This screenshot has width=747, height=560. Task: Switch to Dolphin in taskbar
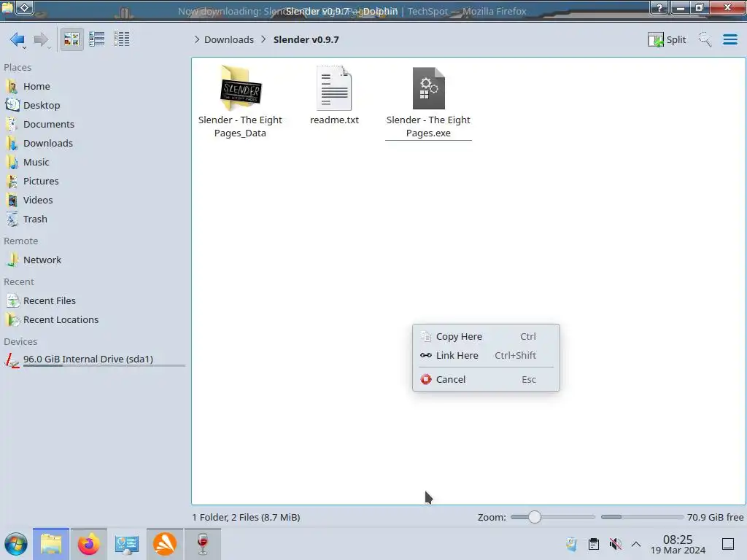click(51, 544)
